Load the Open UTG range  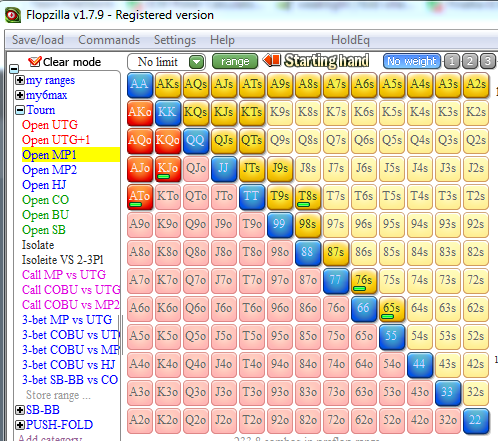click(x=50, y=125)
